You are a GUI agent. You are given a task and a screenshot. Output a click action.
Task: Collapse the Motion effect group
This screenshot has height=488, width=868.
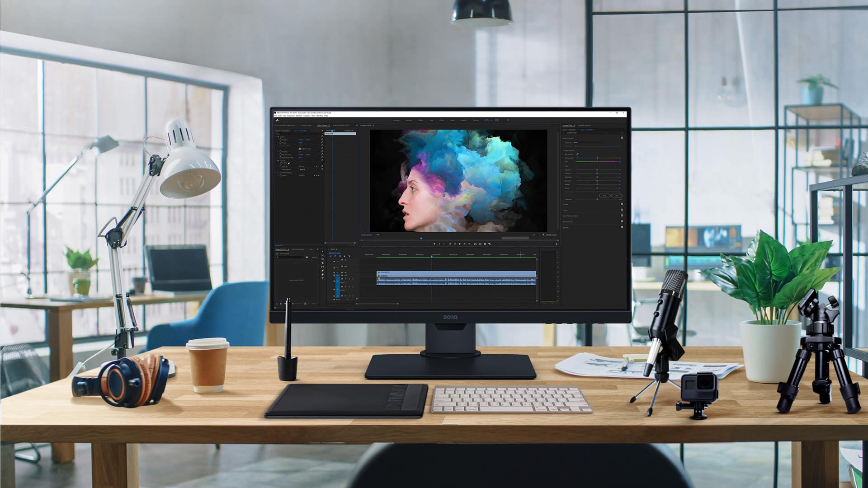click(x=276, y=136)
